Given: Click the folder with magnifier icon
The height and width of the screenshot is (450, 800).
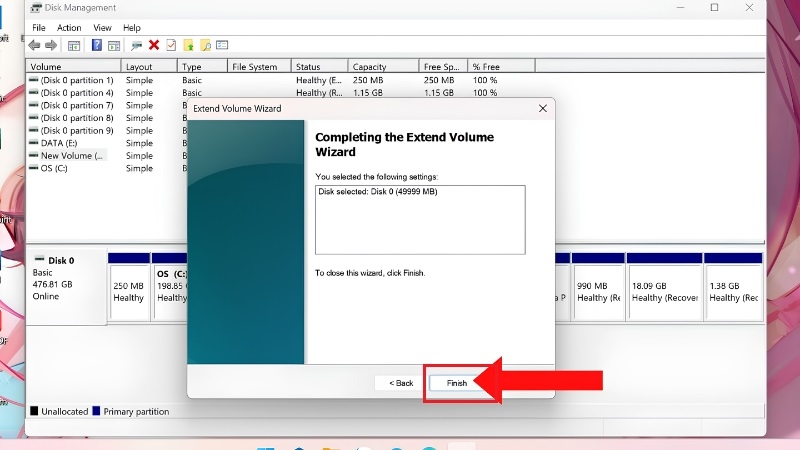Looking at the screenshot, I should [206, 45].
